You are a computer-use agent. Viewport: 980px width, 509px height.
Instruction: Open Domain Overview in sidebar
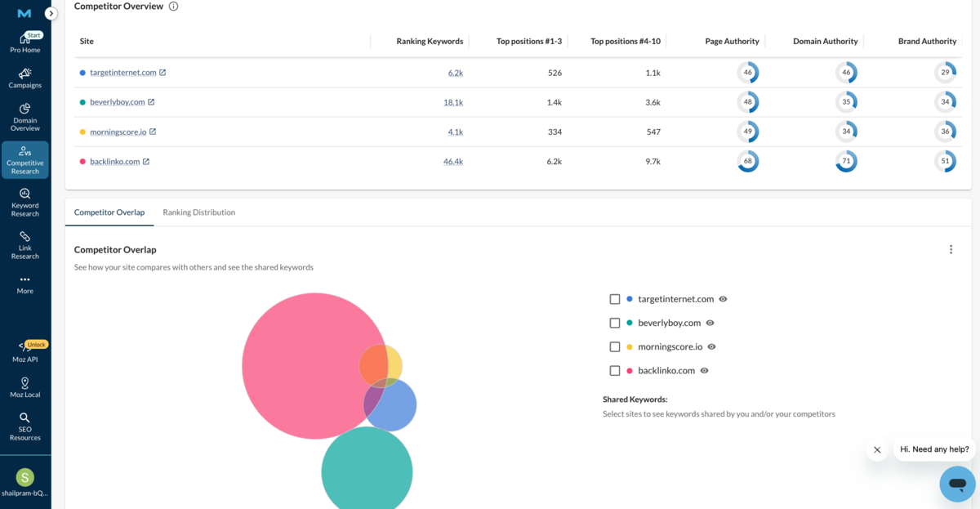25,118
